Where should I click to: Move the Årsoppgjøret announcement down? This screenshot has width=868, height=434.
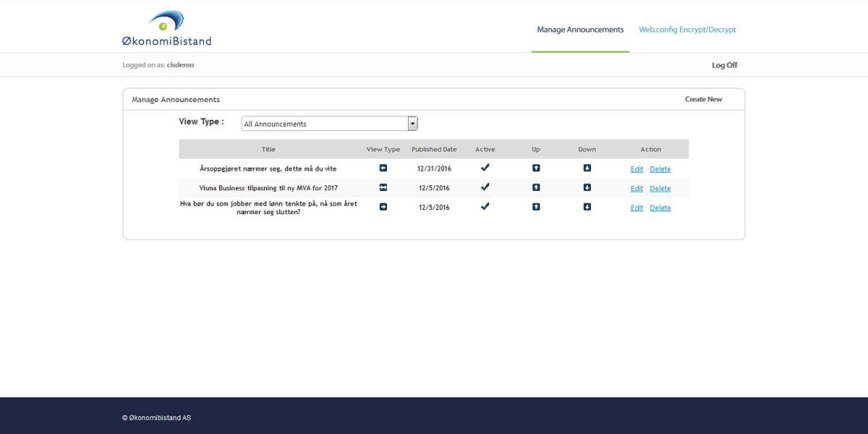[x=587, y=168]
